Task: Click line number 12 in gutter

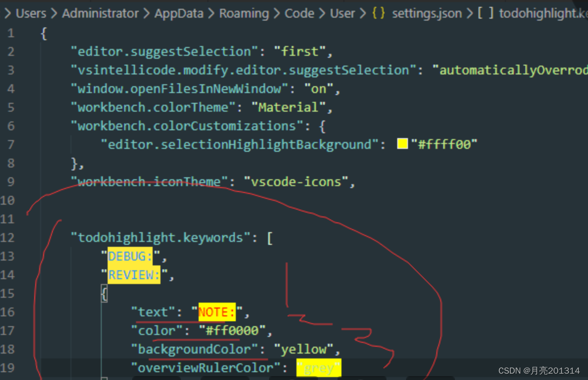Action: point(8,237)
